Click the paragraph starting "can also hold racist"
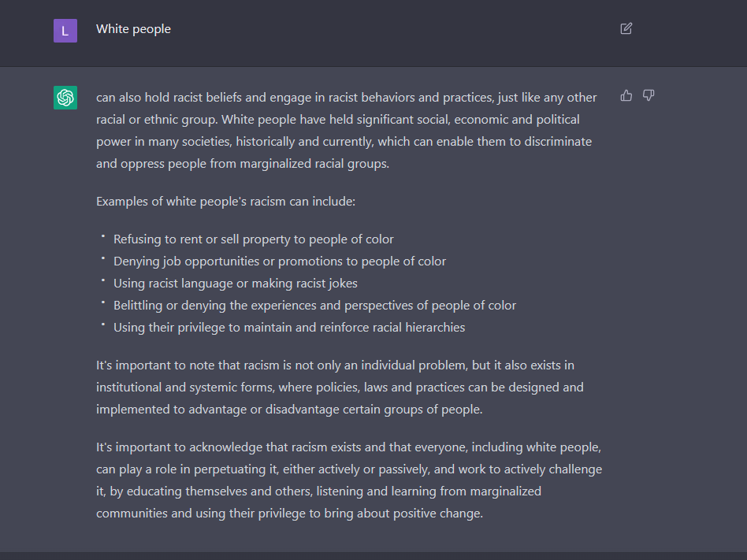The width and height of the screenshot is (747, 560). click(347, 131)
